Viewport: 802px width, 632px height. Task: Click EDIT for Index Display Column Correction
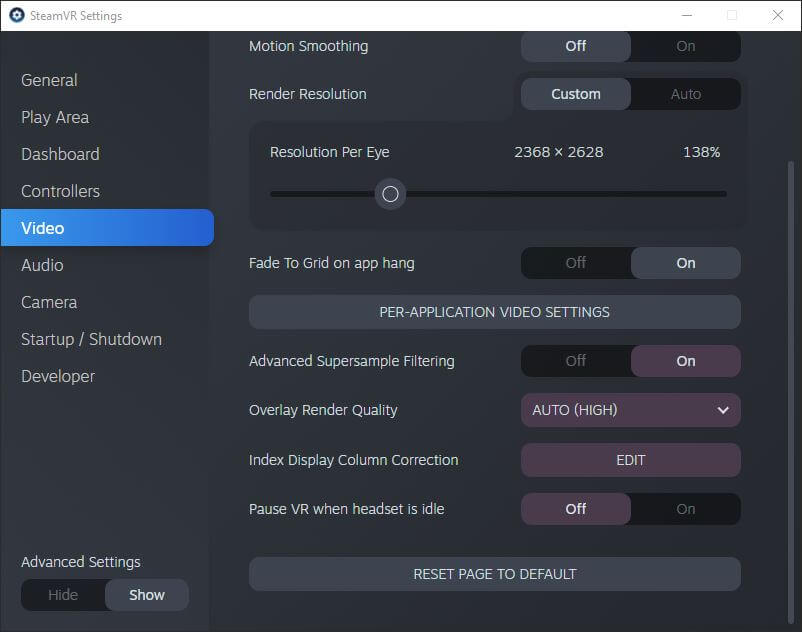631,460
